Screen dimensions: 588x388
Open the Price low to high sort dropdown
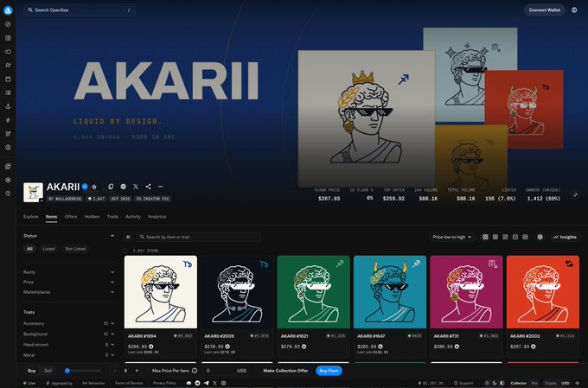tap(452, 237)
